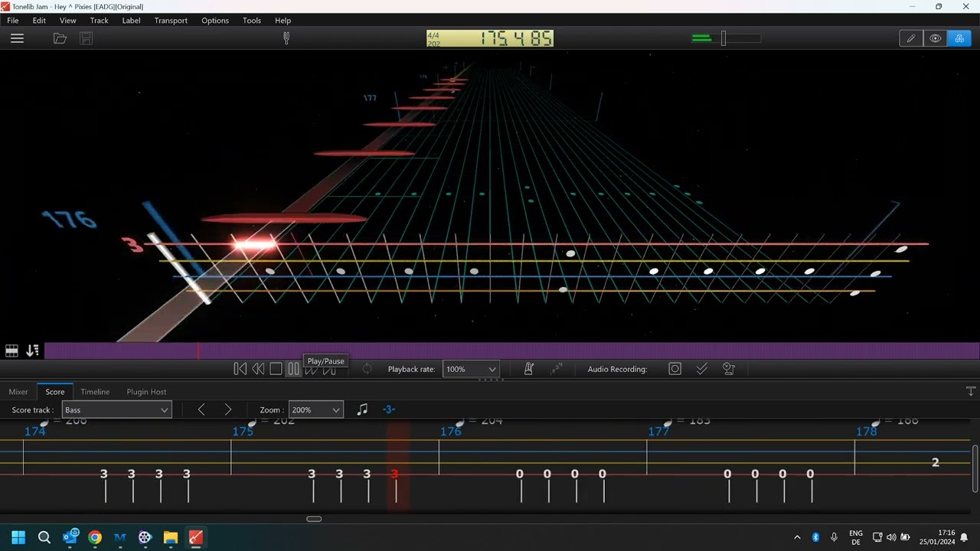Open the Label menu
Screen dimensions: 980x551
132,21
